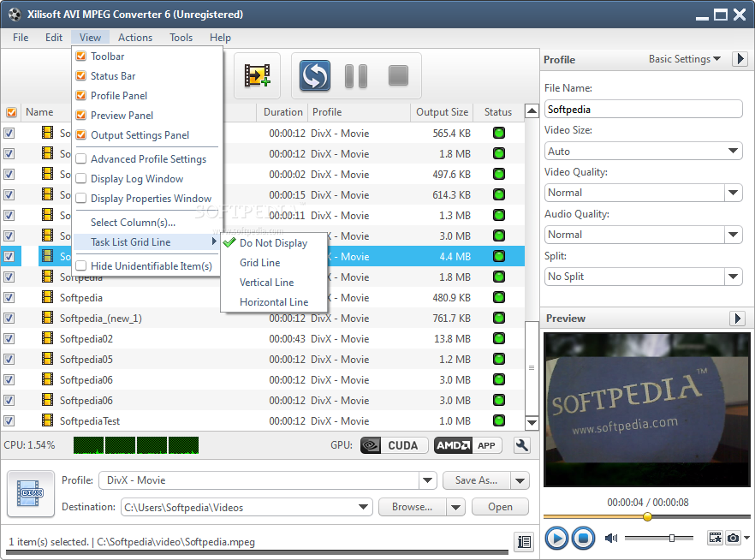Click the film icon of Softpedia02
This screenshot has width=755, height=560.
47,338
